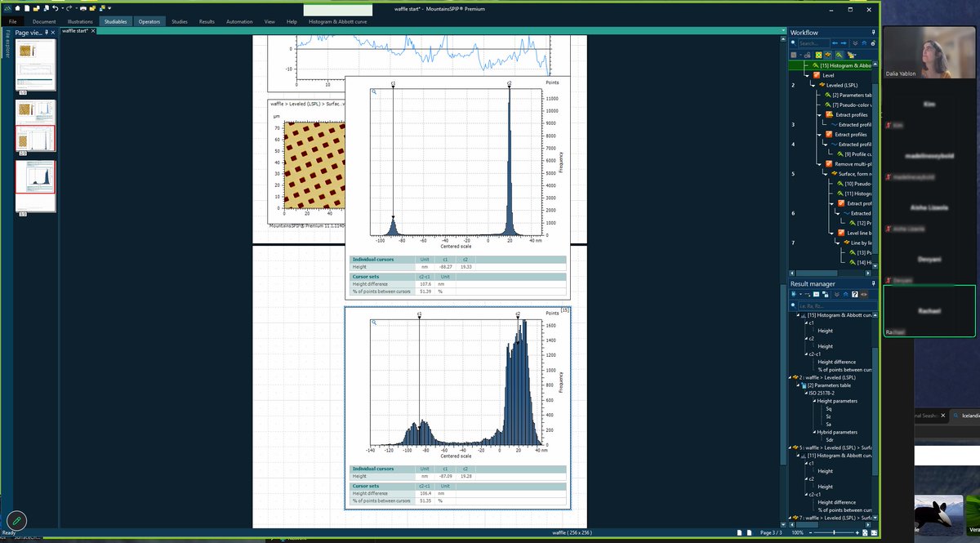980x543 pixels.
Task: Click the green pen annotation button
Action: coord(16,520)
